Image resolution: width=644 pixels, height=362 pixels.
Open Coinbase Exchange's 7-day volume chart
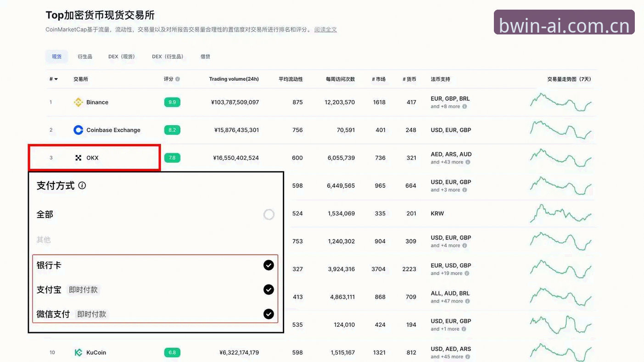(561, 130)
